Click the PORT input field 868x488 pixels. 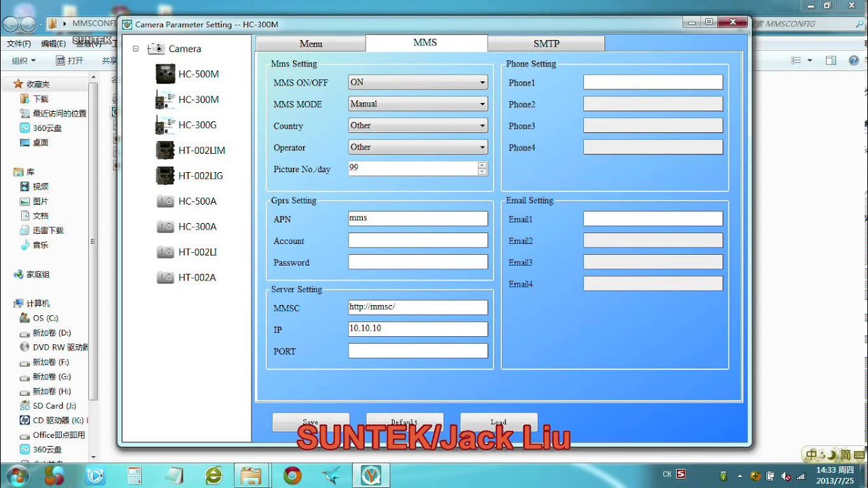[418, 351]
